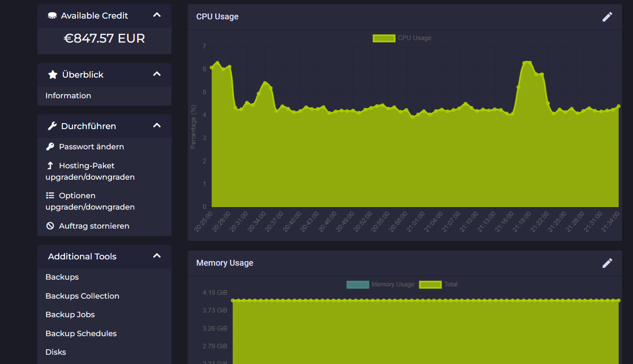Click the Additional Tools heading text
The height and width of the screenshot is (364, 633).
82,256
